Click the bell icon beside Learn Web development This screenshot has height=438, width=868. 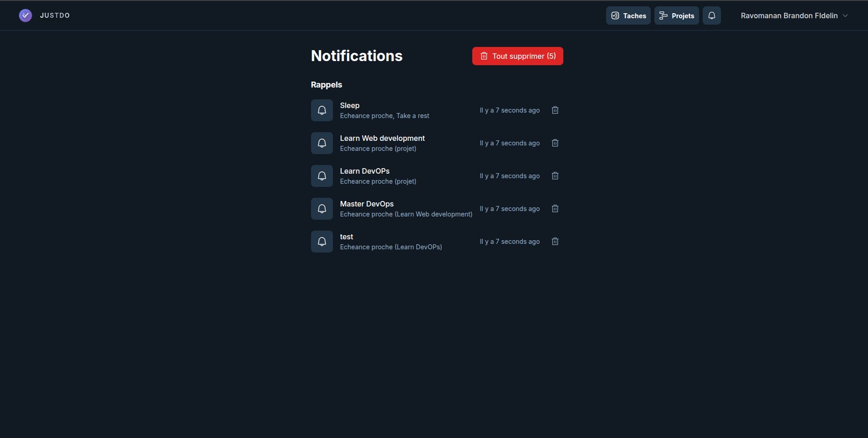coord(322,143)
